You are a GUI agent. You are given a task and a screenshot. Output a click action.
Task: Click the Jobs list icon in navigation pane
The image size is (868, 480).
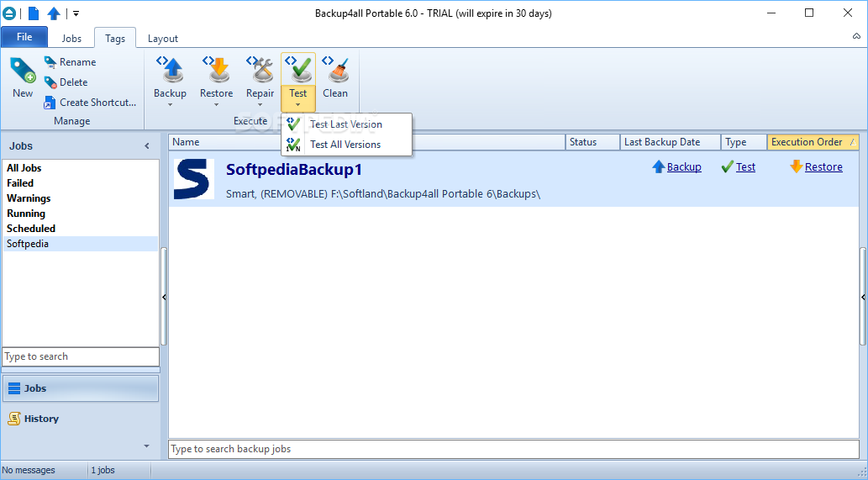[13, 388]
